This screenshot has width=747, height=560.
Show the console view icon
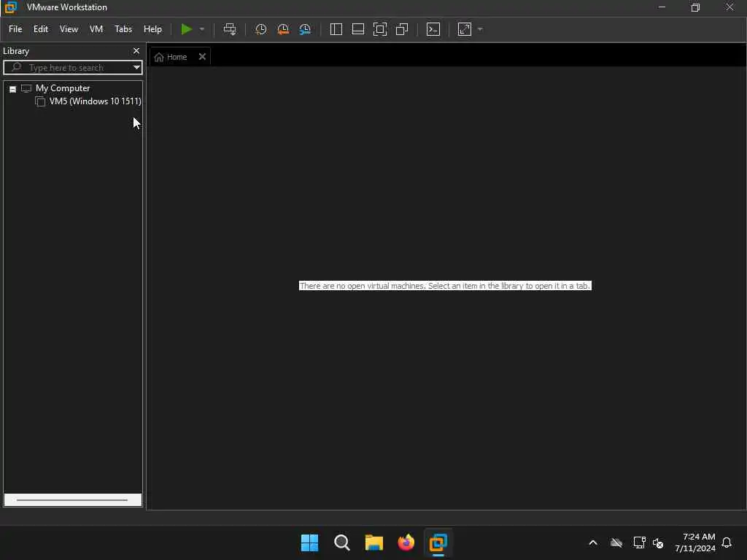pos(433,29)
